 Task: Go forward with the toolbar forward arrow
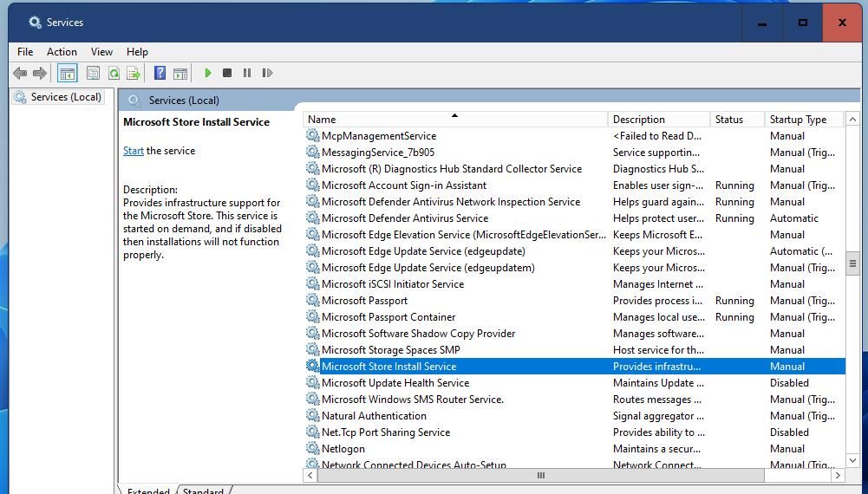click(40, 73)
